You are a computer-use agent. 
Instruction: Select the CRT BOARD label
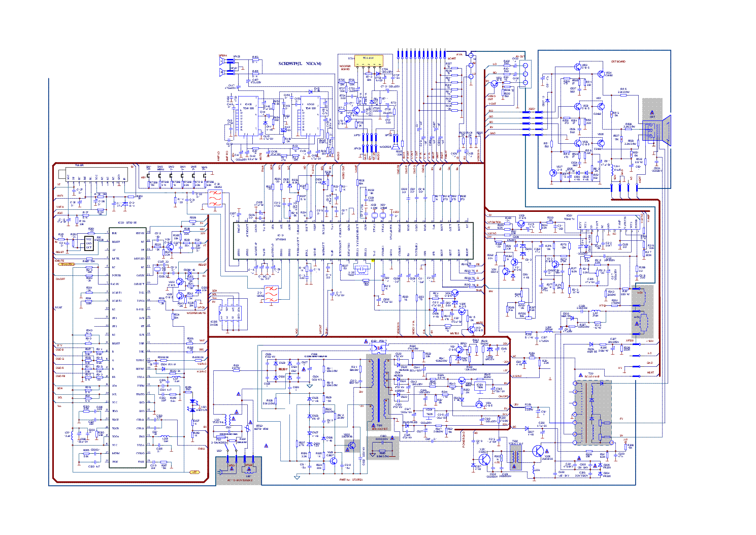(x=618, y=61)
